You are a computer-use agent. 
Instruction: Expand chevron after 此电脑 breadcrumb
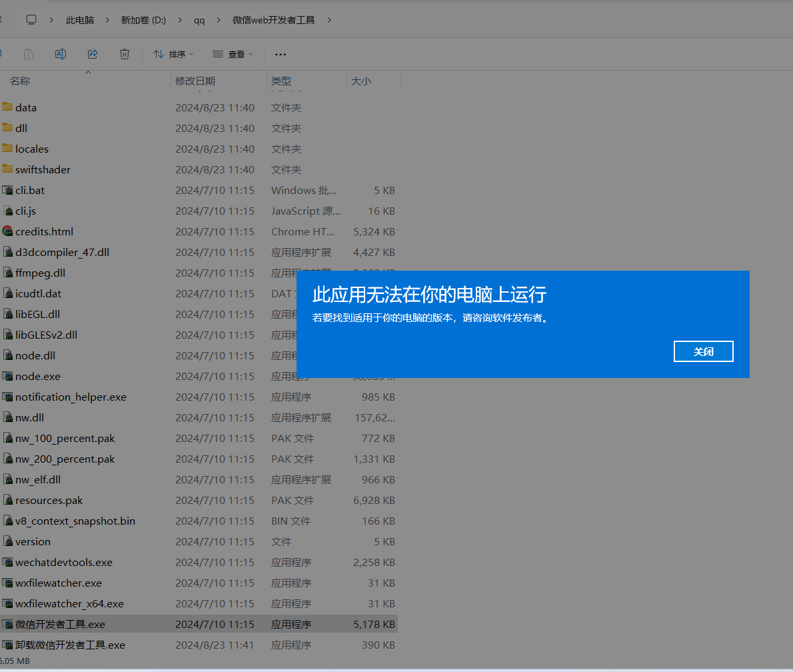(107, 20)
